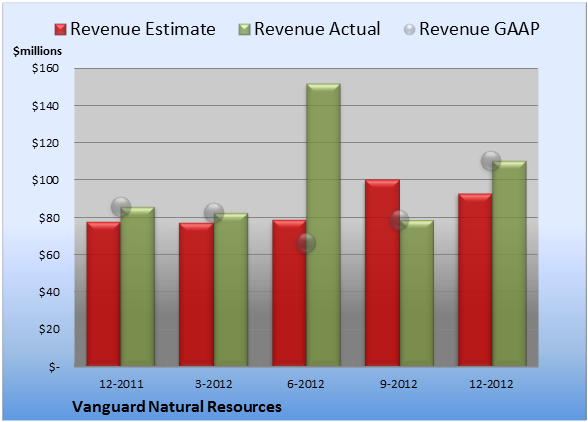This screenshot has width=588, height=422.
Task: Click the "12-2011" x-axis label
Action: [121, 384]
